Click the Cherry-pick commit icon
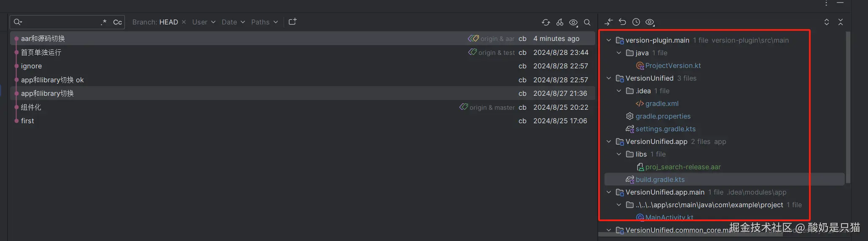Screen dimensions: 868x241 (560, 22)
